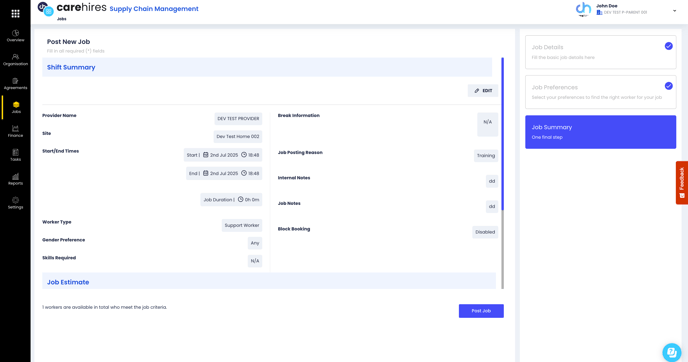Open the apps grid menu icon
This screenshot has height=362, width=688.
coord(15,14)
